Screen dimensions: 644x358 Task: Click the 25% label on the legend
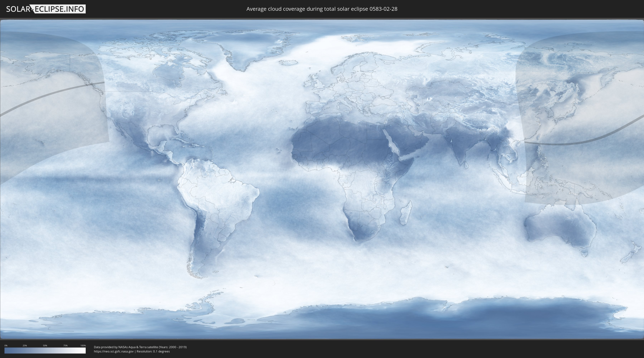pyautogui.click(x=25, y=345)
